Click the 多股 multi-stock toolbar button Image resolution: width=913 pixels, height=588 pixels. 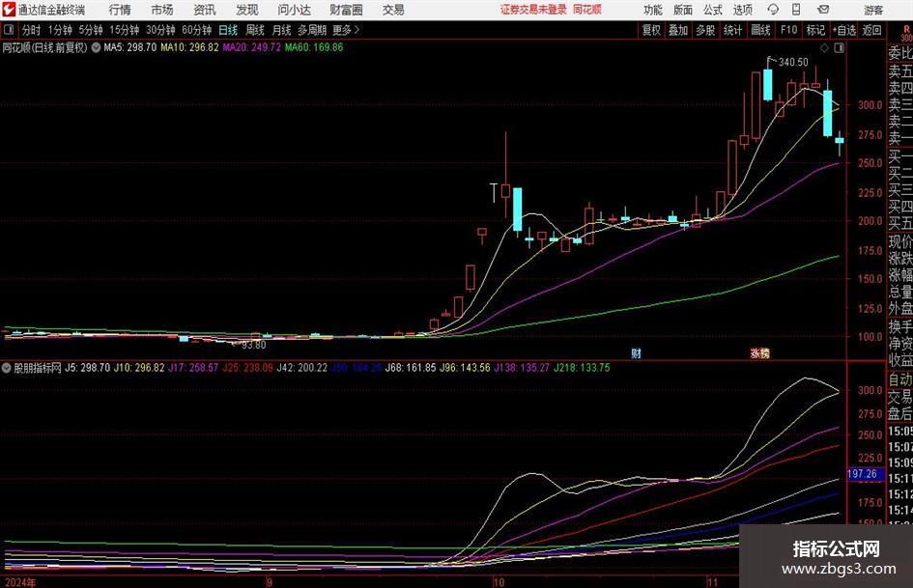[705, 30]
